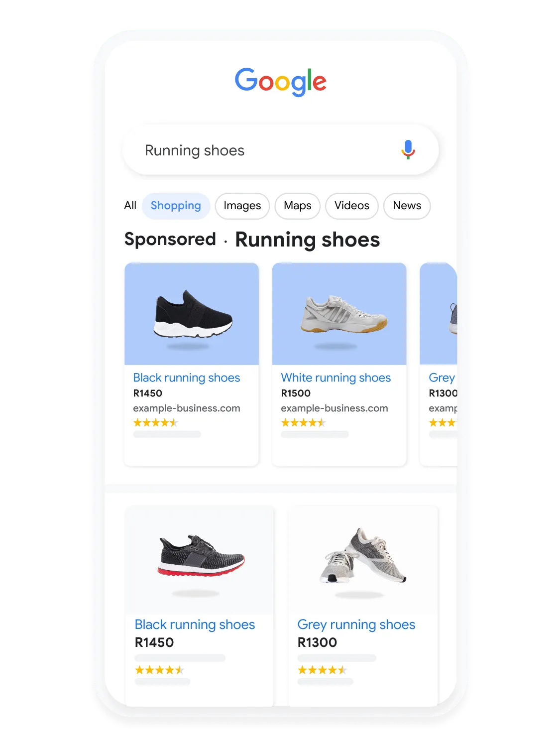Image resolution: width=560 pixels, height=747 pixels.
Task: Select the Maps tab
Action: [x=298, y=206]
